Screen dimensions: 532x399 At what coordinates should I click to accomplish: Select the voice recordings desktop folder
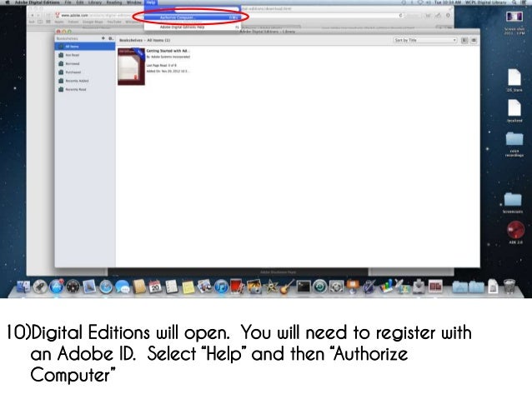point(514,144)
